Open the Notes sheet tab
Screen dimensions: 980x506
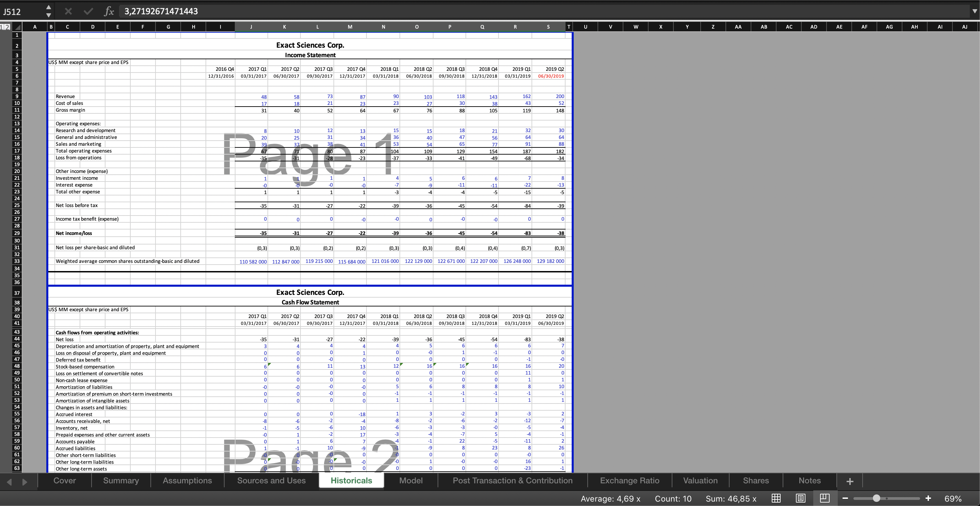[810, 480]
